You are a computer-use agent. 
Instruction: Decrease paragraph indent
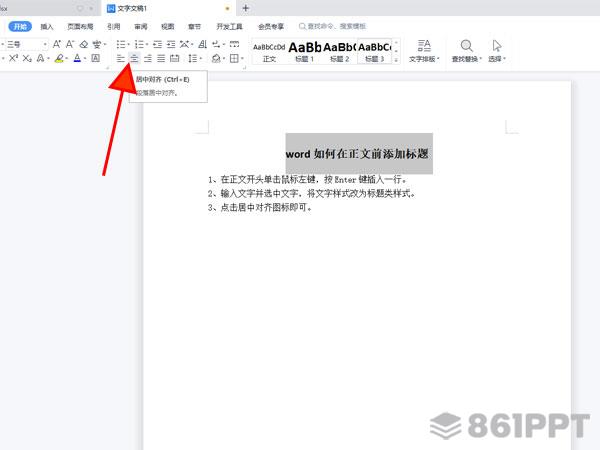pos(158,44)
